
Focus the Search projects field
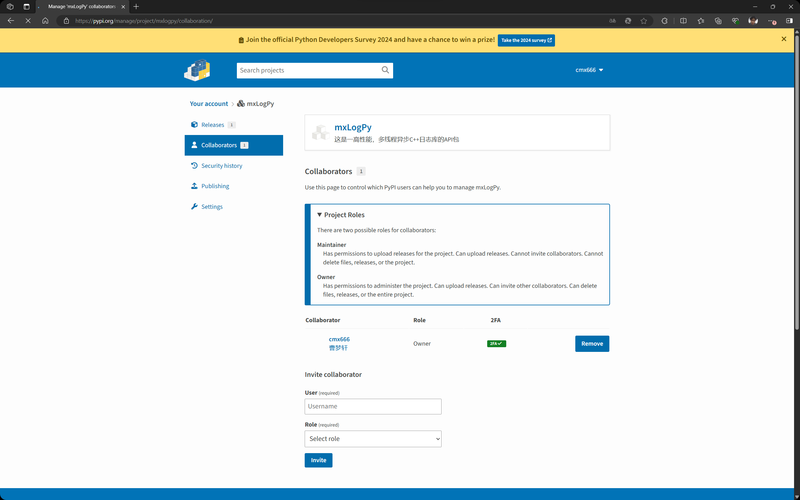point(309,70)
